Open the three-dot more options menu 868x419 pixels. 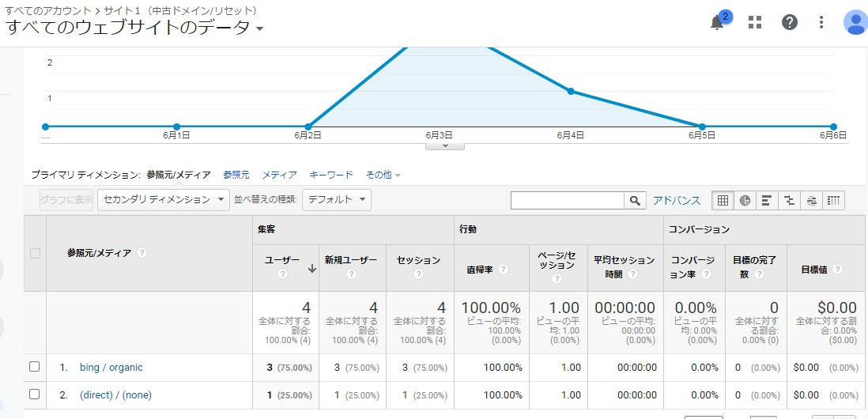821,22
